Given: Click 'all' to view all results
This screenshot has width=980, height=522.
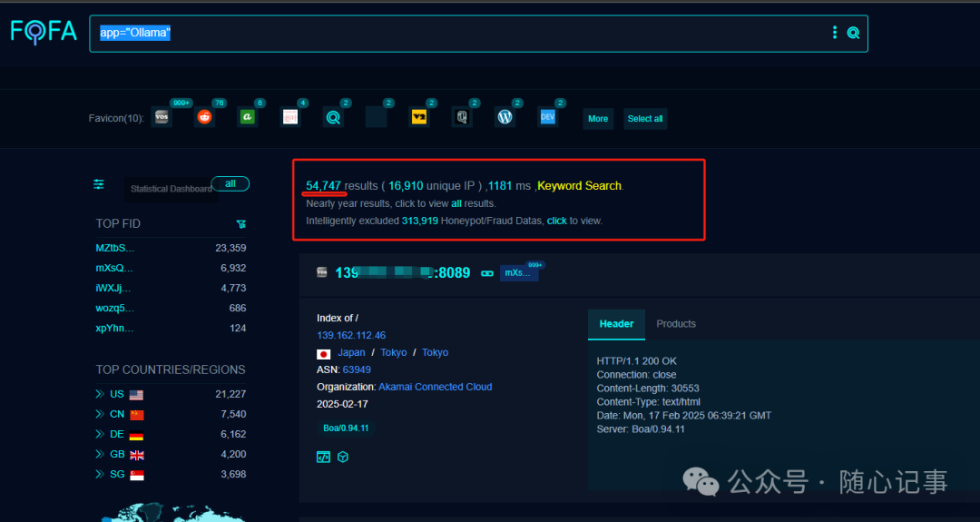Looking at the screenshot, I should [x=456, y=203].
